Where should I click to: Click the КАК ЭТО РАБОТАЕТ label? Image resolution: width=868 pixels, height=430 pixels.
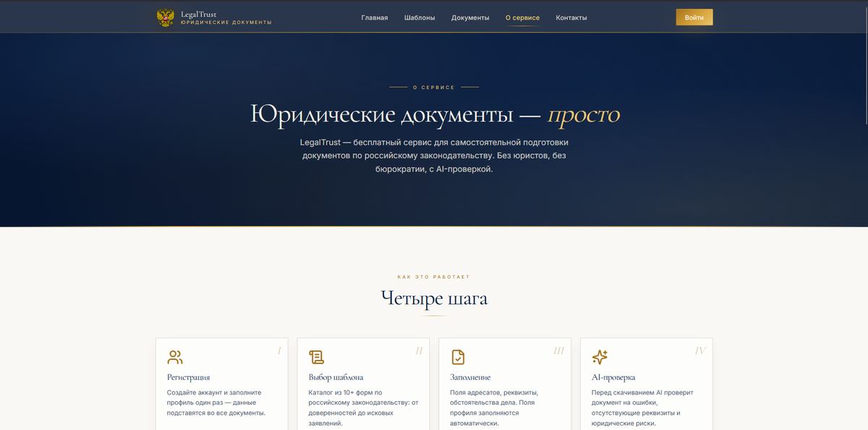434,277
